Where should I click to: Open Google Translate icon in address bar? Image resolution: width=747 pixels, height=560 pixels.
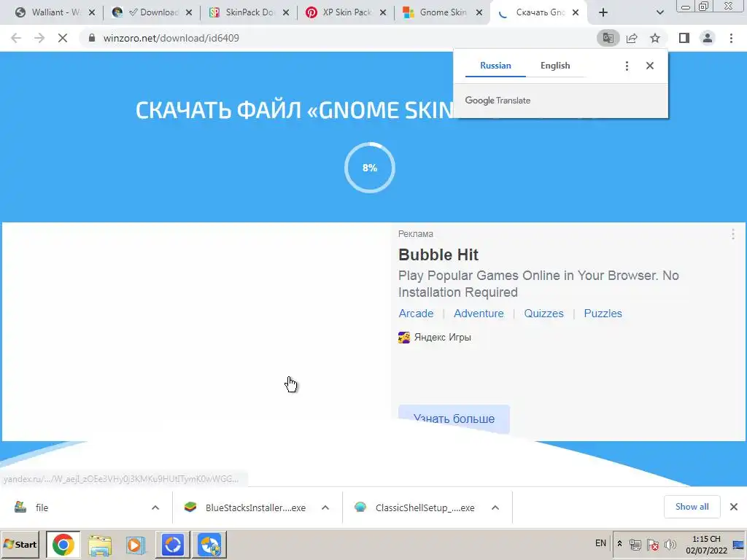click(608, 38)
